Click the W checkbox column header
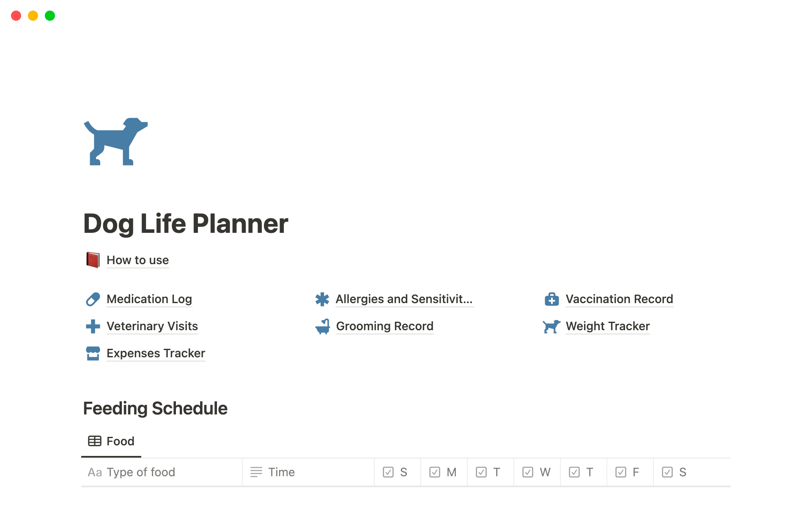812x508 pixels. [537, 472]
